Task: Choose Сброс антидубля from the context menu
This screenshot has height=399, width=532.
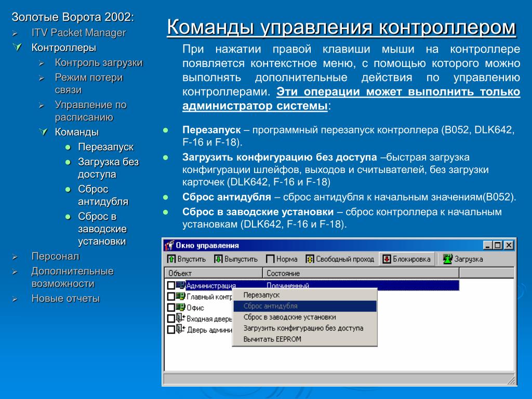Action: click(x=304, y=306)
